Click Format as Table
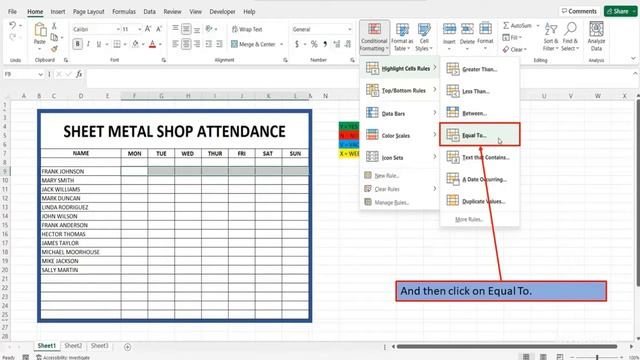 (x=402, y=37)
